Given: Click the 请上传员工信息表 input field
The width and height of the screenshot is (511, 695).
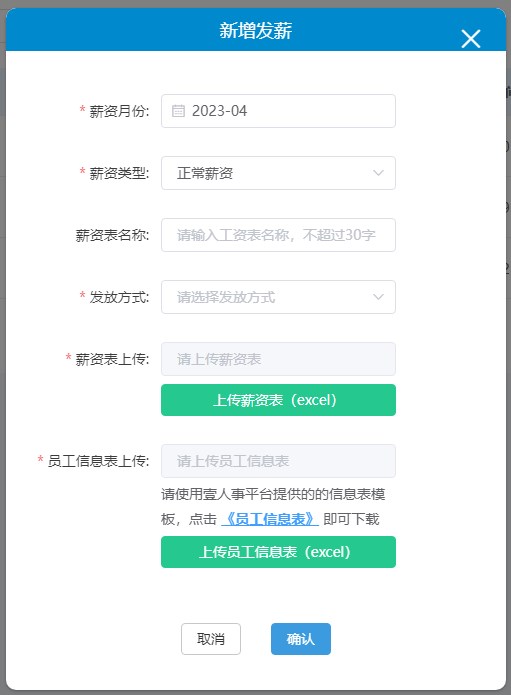Looking at the screenshot, I should 278,461.
